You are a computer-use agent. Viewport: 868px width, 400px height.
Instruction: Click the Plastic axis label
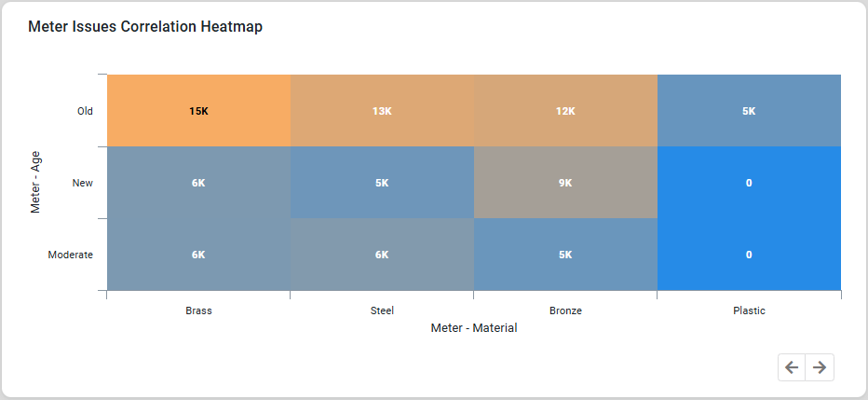pos(749,310)
